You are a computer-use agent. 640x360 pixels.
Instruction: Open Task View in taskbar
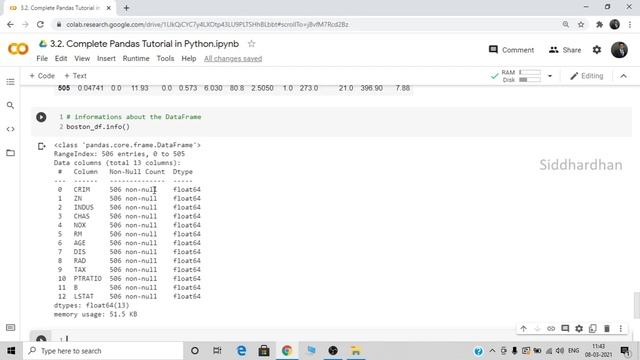tap(217, 351)
